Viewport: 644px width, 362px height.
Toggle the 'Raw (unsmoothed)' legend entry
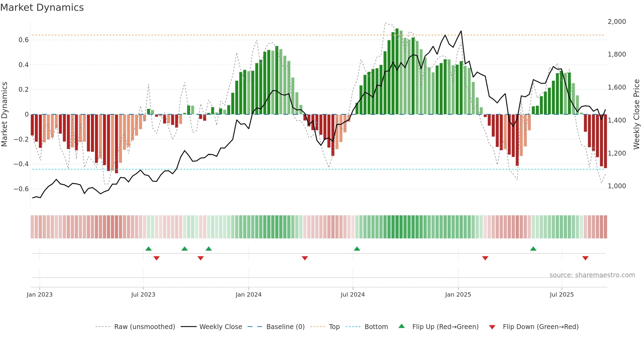pos(135,327)
